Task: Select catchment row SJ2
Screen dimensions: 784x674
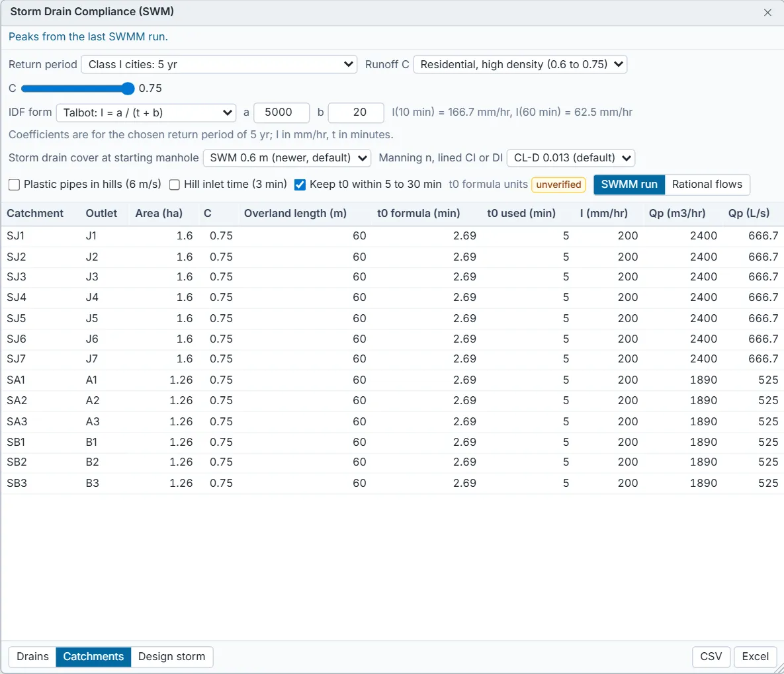Action: 392,257
